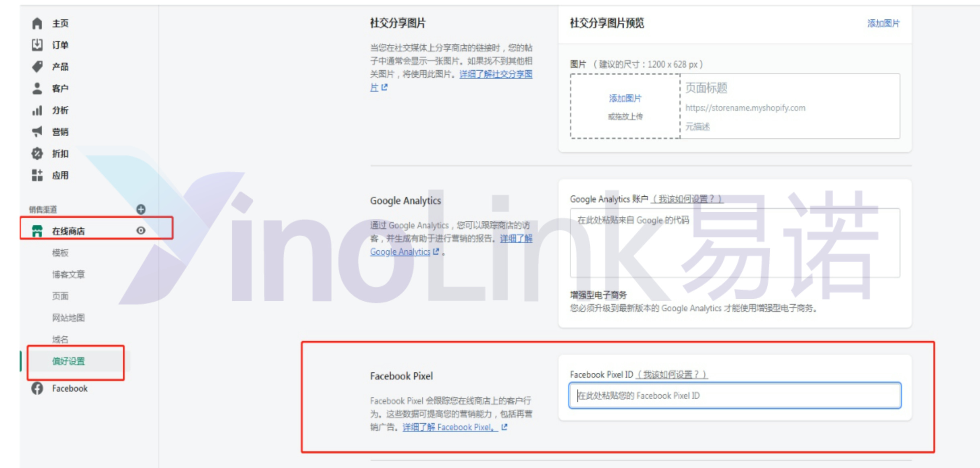Click the Home (主页) house icon
The width and height of the screenshot is (980, 468).
[37, 23]
